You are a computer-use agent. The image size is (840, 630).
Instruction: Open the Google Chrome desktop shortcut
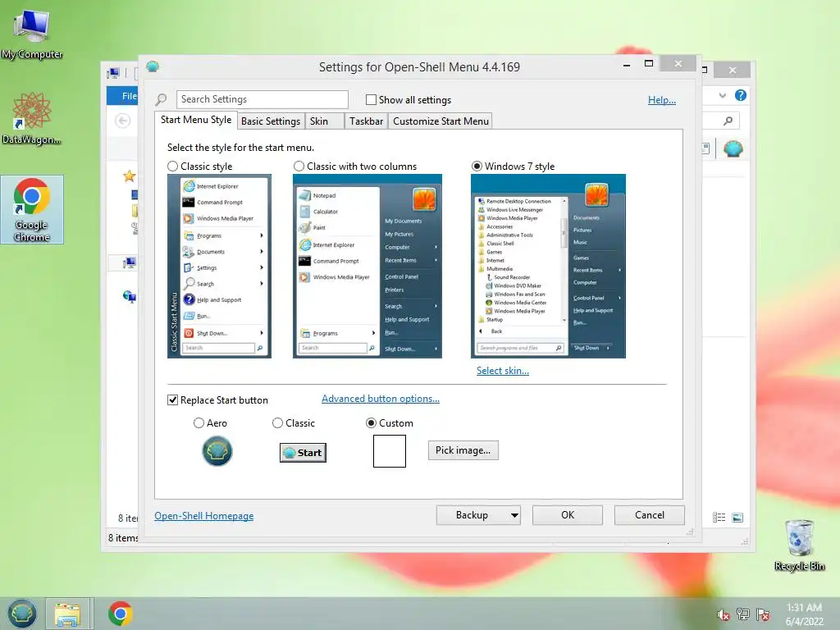tap(32, 209)
